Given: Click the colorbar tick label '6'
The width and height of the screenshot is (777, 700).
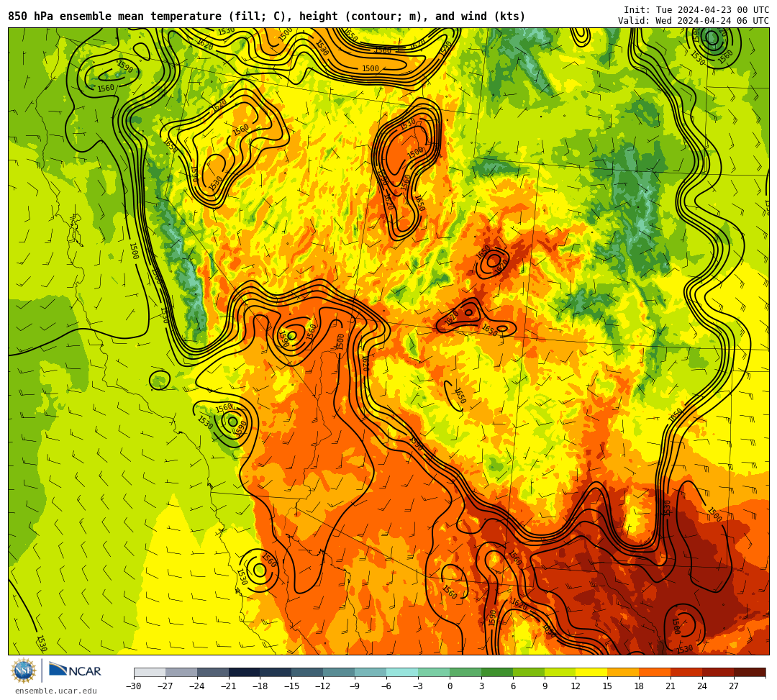Looking at the screenshot, I should (513, 686).
